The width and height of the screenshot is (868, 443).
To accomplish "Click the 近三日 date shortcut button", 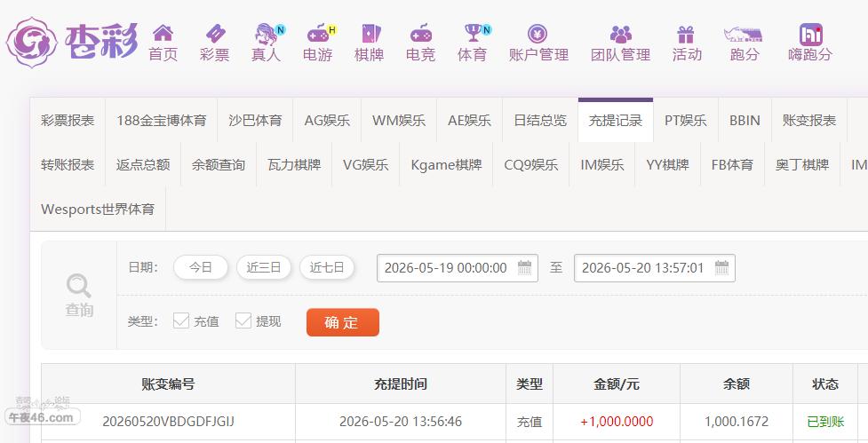I will [x=264, y=268].
